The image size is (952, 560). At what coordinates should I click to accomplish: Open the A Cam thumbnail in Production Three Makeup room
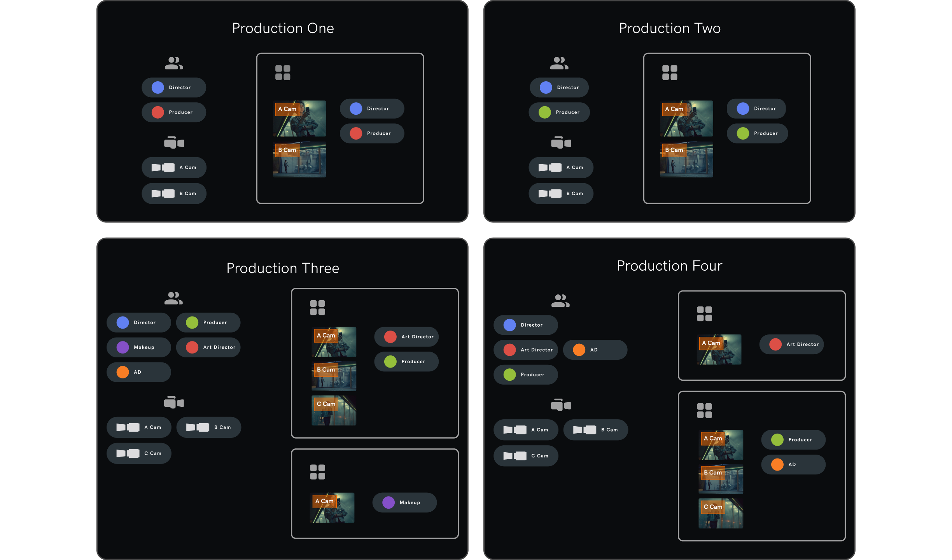[332, 507]
